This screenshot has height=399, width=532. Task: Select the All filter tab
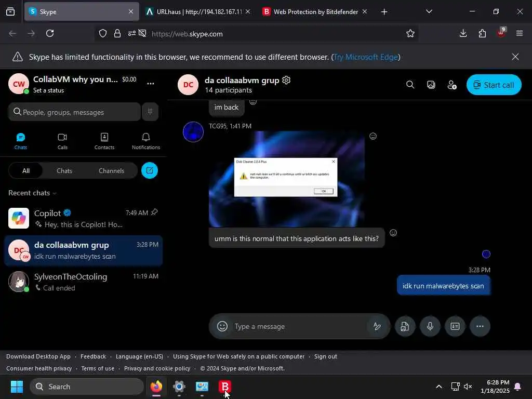26,170
